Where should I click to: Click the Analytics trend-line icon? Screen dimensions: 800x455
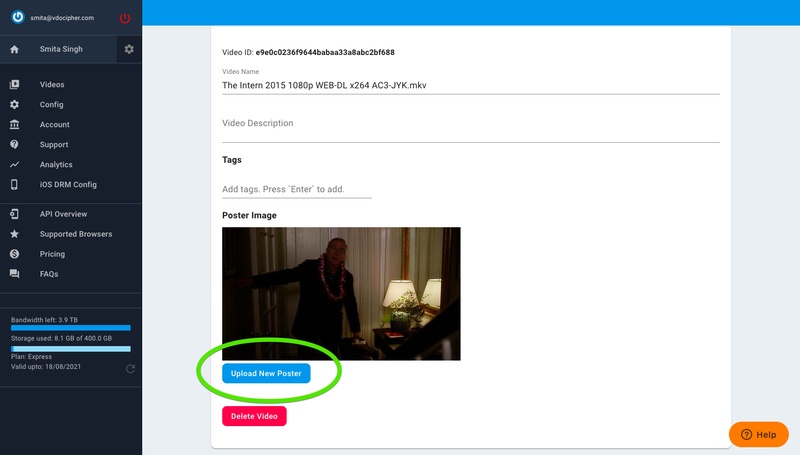14,164
